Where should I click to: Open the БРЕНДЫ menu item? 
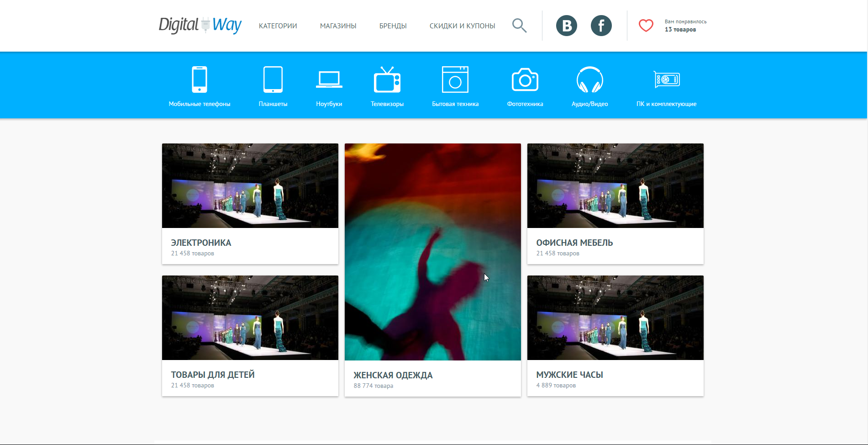click(x=393, y=26)
